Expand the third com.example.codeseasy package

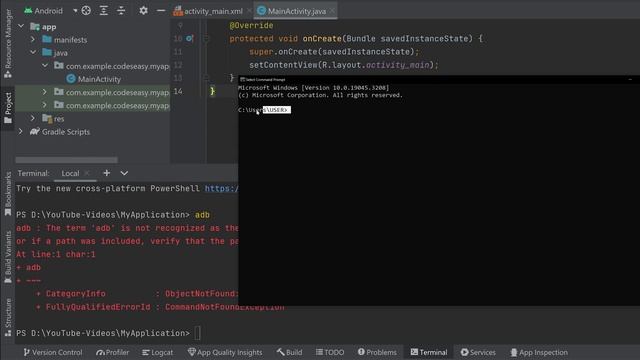point(45,105)
